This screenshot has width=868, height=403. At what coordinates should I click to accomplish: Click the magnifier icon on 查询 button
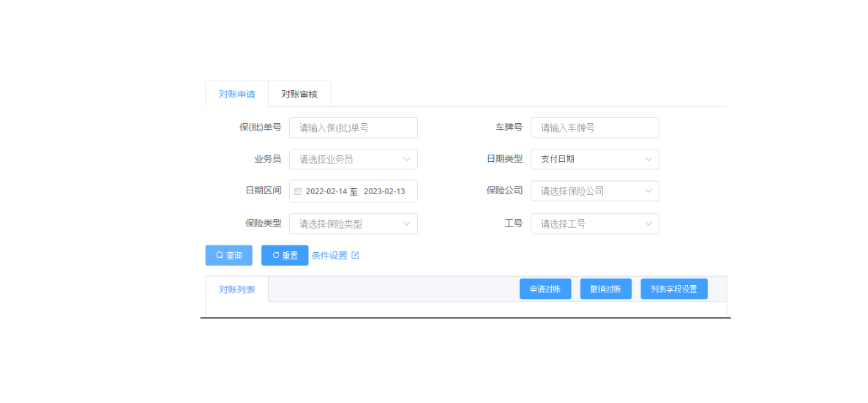coord(220,255)
